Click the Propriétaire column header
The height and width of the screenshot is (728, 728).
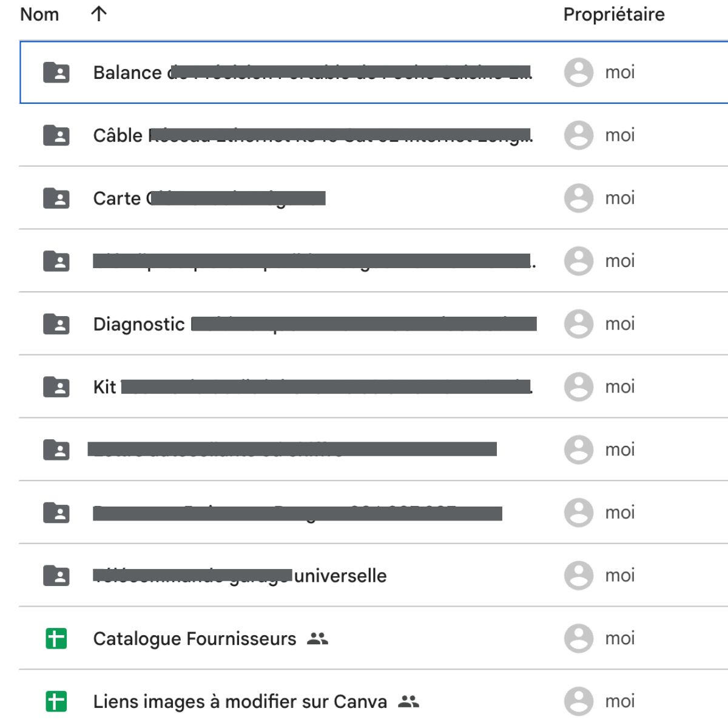click(613, 14)
